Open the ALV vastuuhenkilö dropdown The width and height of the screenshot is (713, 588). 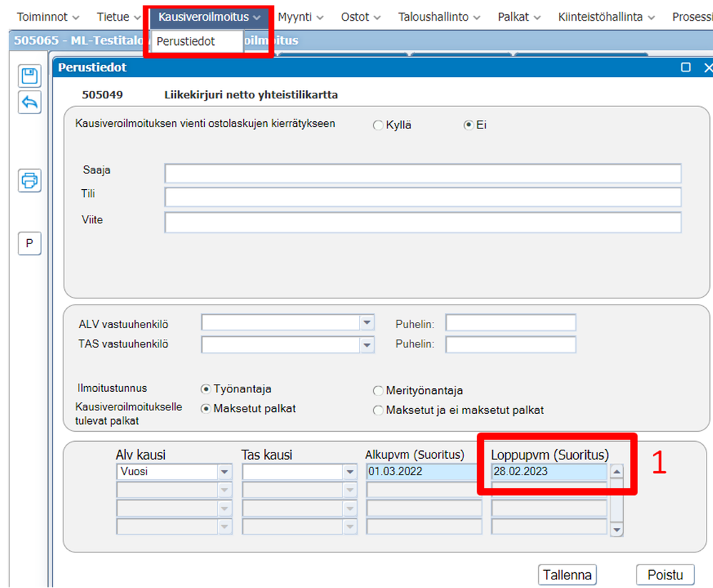pyautogui.click(x=367, y=323)
